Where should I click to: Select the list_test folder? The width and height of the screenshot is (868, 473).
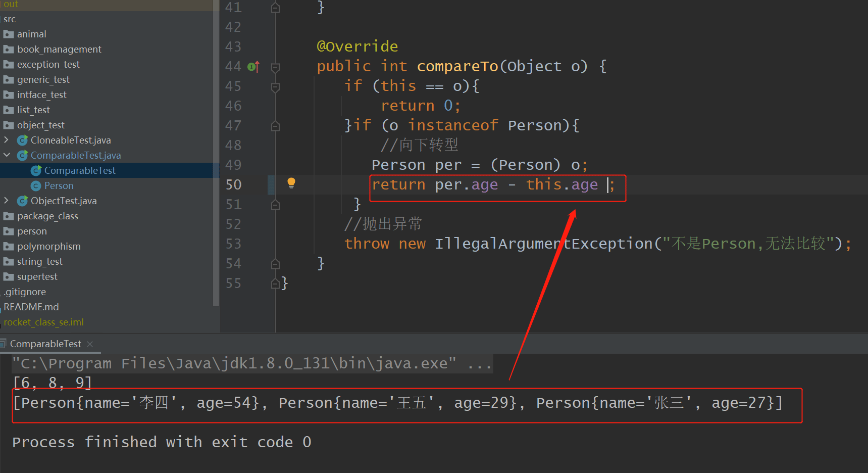[x=33, y=110]
